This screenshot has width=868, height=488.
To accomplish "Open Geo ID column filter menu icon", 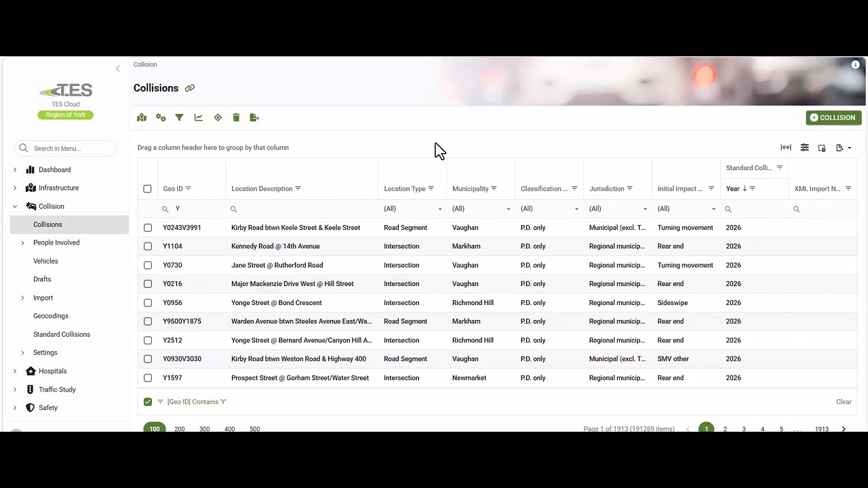I will click(x=189, y=188).
